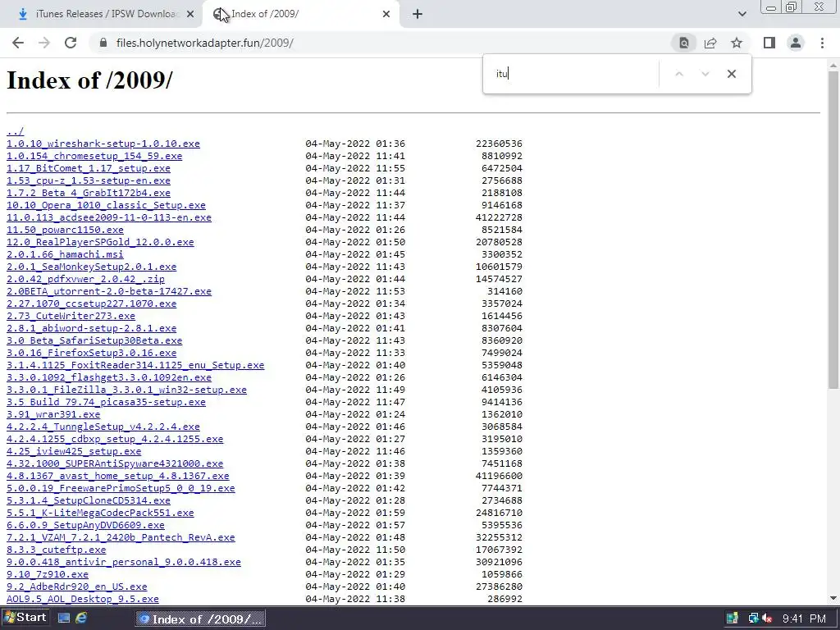Screen dimensions: 840x630
Task: Download 2.0.1.66_hamachi.msi
Action: pos(65,254)
